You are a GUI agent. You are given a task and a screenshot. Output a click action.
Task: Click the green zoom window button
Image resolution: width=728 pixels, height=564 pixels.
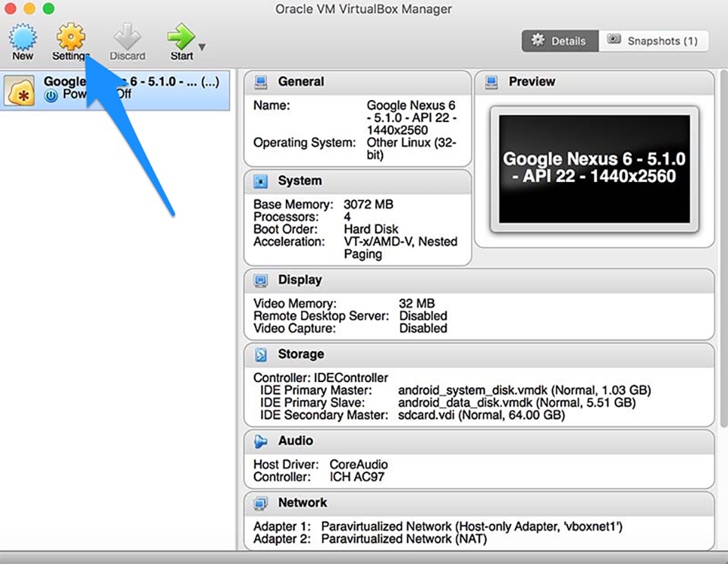coord(49,8)
